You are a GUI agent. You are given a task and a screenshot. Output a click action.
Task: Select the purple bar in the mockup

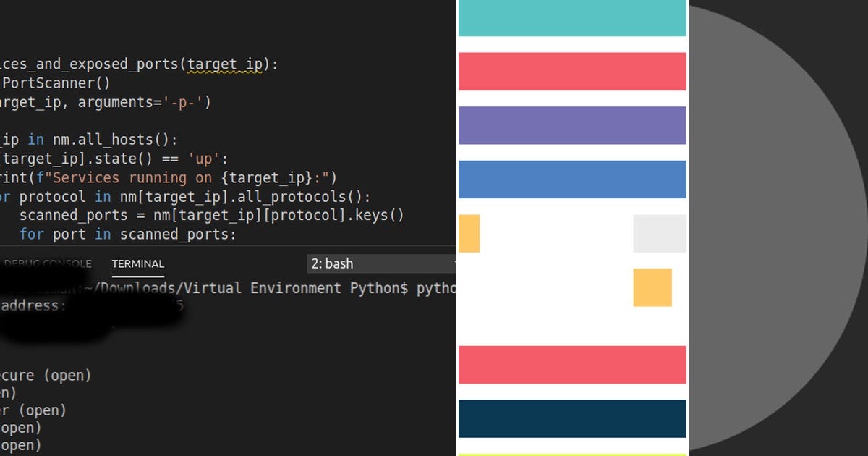(x=572, y=124)
